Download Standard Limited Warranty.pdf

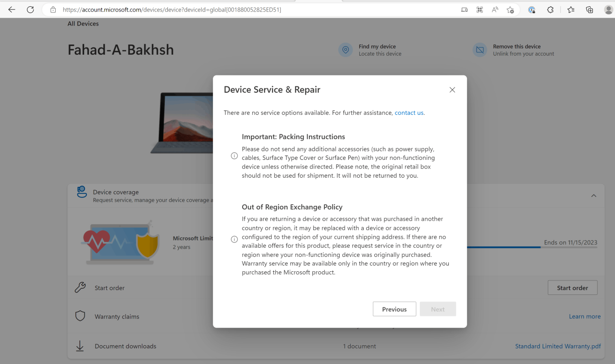click(x=558, y=346)
